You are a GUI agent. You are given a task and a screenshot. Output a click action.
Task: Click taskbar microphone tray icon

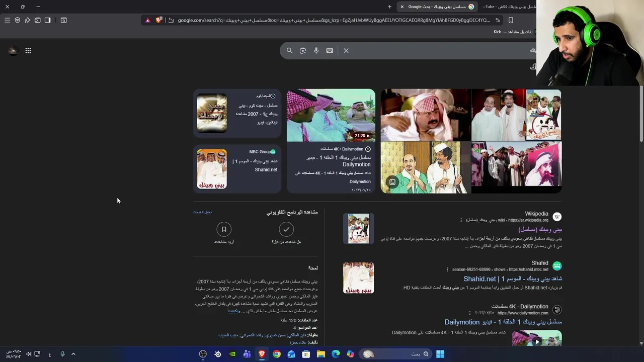(x=62, y=354)
